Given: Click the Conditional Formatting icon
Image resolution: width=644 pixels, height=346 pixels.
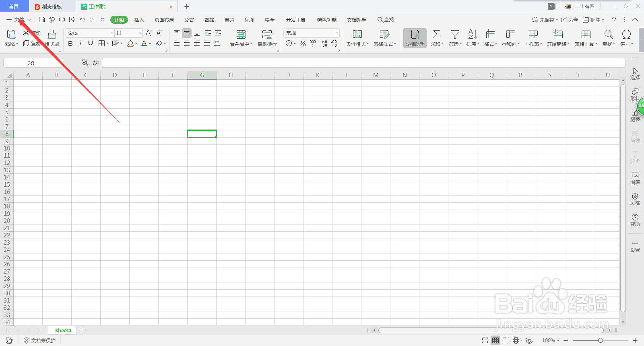Looking at the screenshot, I should [357, 34].
